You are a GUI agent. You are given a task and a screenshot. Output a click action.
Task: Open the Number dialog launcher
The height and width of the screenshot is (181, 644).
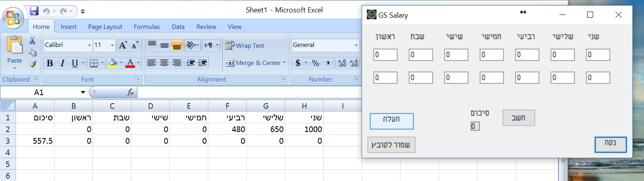[x=356, y=79]
